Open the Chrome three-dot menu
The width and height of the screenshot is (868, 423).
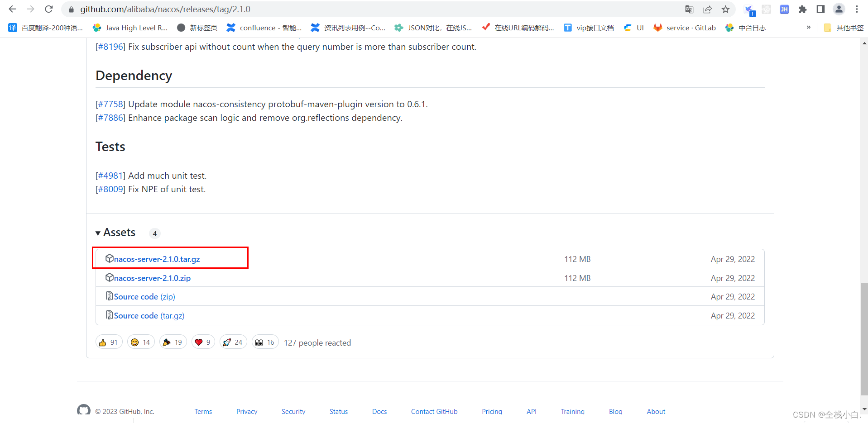tap(857, 9)
